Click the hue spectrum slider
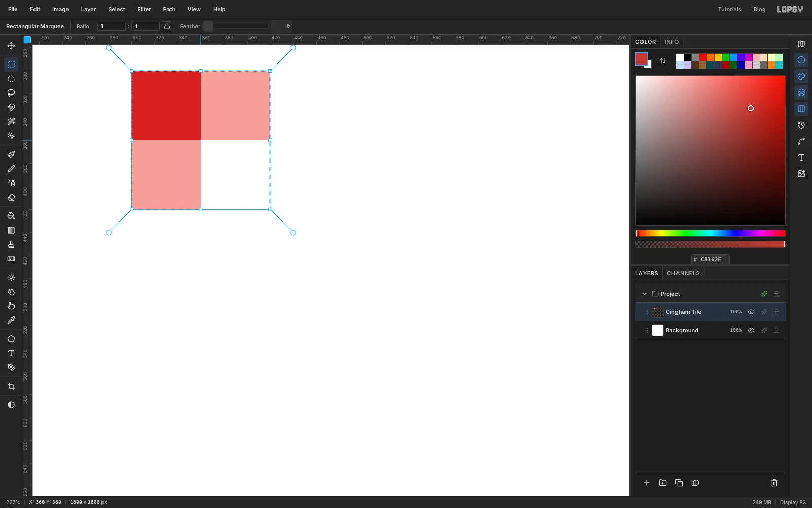This screenshot has width=812, height=508. pyautogui.click(x=710, y=233)
